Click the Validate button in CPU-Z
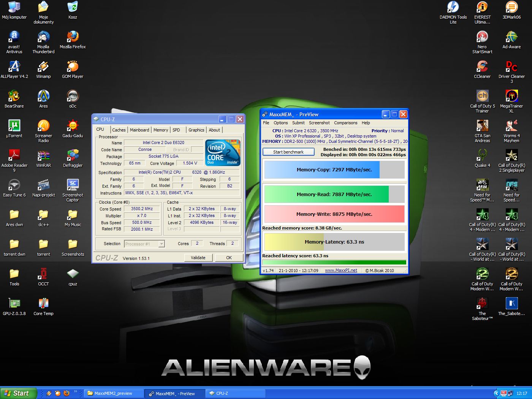The height and width of the screenshot is (399, 532). (198, 258)
